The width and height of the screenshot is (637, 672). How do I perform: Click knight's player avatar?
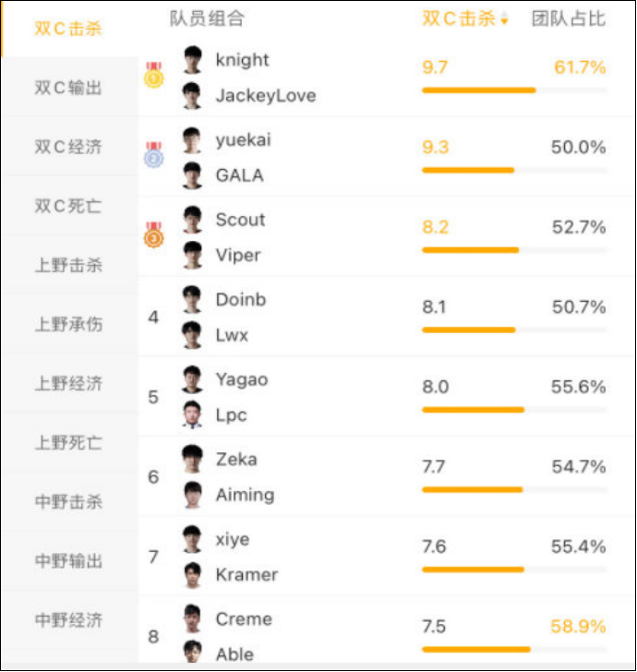[x=192, y=60]
